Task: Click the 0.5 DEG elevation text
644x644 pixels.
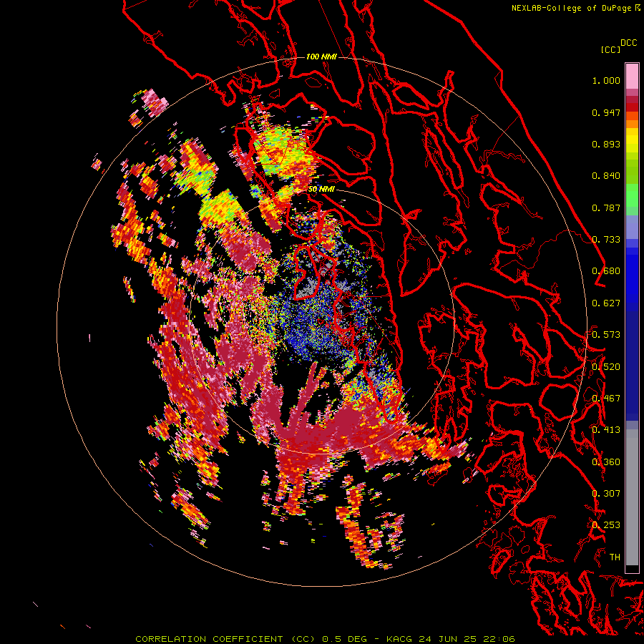Action: pos(345,639)
